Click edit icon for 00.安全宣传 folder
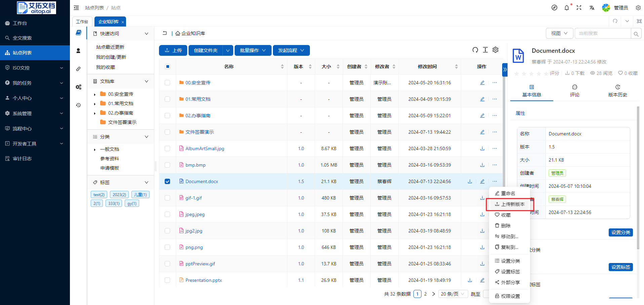This screenshot has width=644, height=305. (x=482, y=83)
